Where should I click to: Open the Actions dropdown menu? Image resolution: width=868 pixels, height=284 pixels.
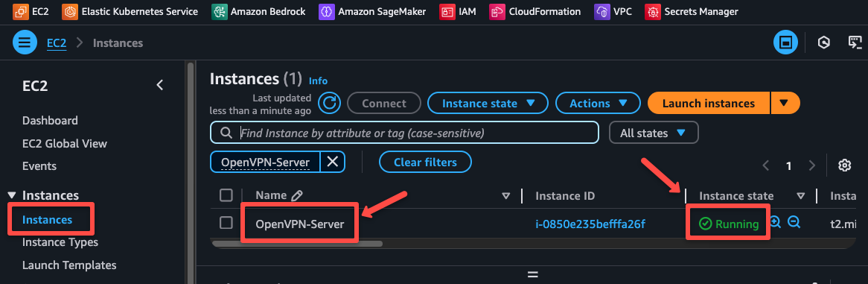[x=597, y=104]
